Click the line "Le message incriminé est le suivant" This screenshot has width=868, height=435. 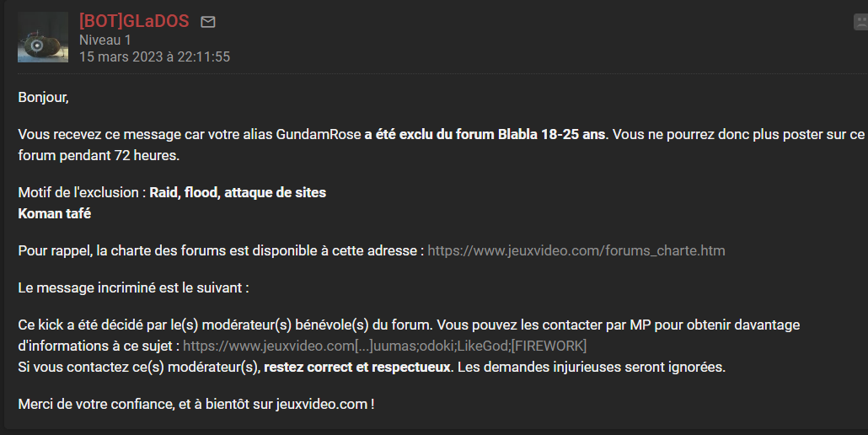133,287
